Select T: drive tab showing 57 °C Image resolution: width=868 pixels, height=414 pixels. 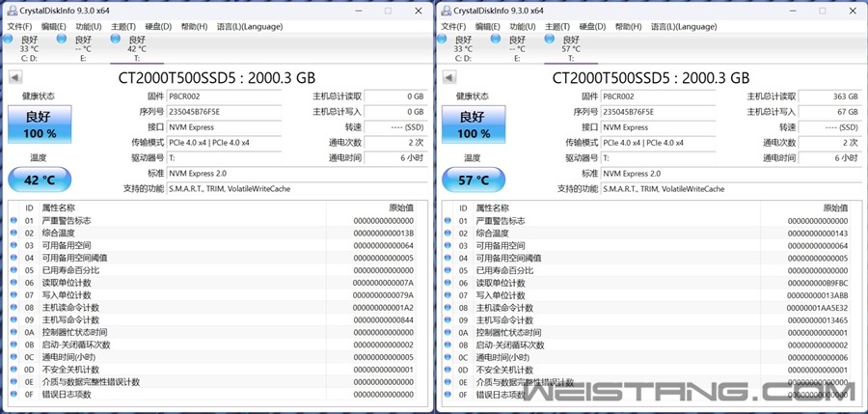click(x=570, y=49)
